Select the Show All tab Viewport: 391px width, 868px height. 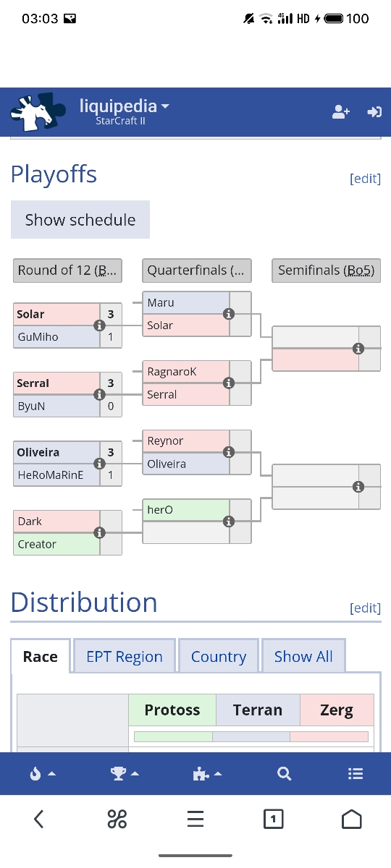pos(303,657)
